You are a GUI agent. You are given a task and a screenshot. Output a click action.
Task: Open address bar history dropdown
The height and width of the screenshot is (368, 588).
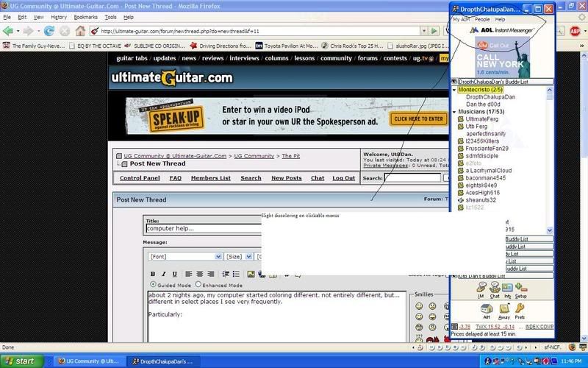point(424,31)
